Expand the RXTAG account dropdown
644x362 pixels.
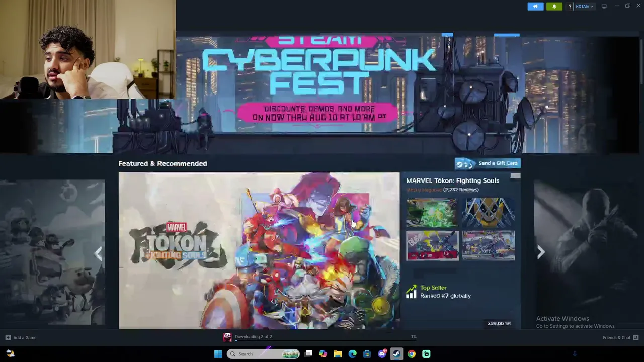584,6
